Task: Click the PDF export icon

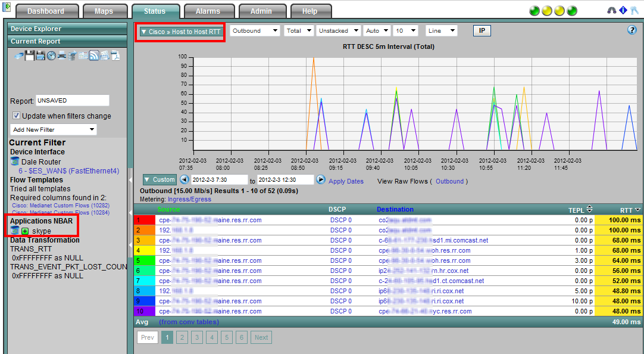Action: pos(115,55)
